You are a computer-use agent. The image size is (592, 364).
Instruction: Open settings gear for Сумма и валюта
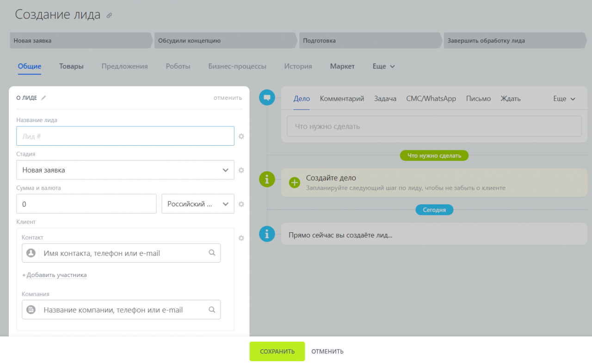point(241,204)
